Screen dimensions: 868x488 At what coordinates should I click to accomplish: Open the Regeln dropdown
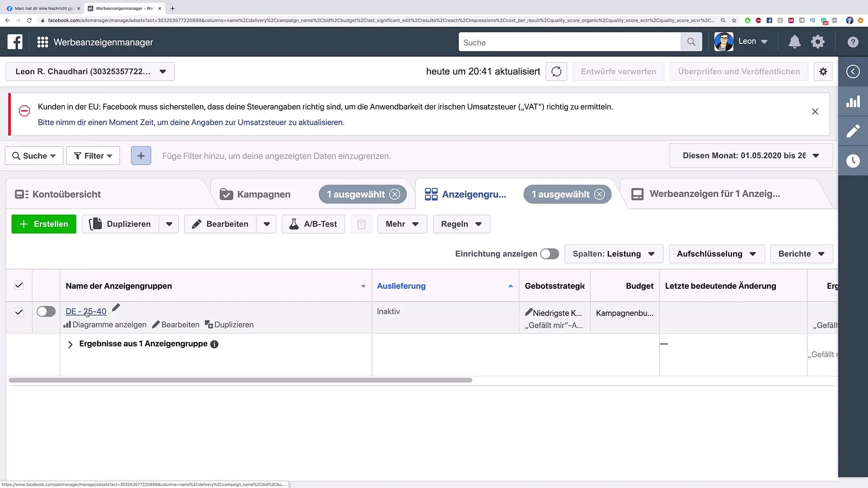462,224
